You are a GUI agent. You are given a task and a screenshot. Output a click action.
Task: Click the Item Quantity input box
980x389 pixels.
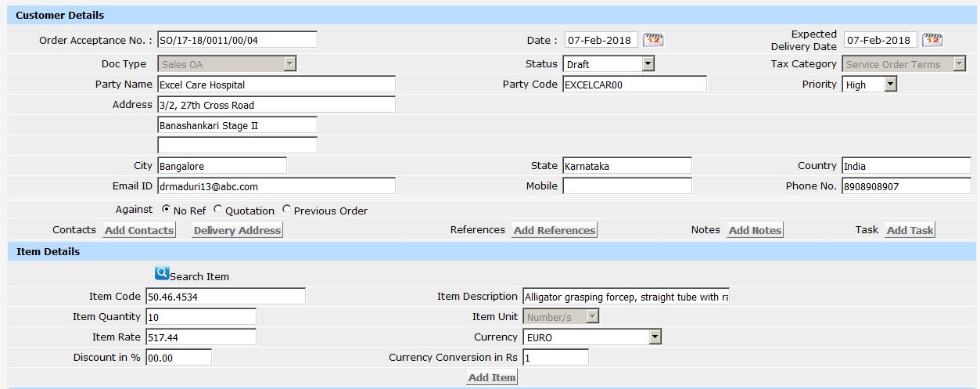[201, 317]
